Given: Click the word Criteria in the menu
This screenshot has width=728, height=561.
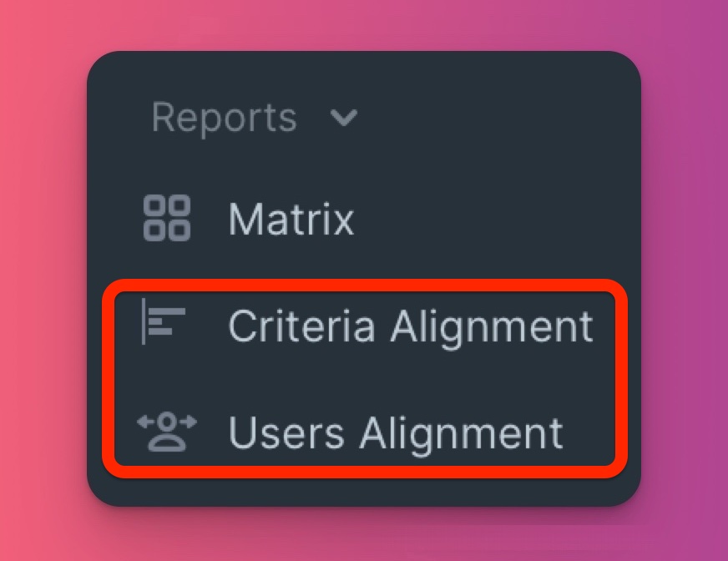Looking at the screenshot, I should (x=301, y=326).
